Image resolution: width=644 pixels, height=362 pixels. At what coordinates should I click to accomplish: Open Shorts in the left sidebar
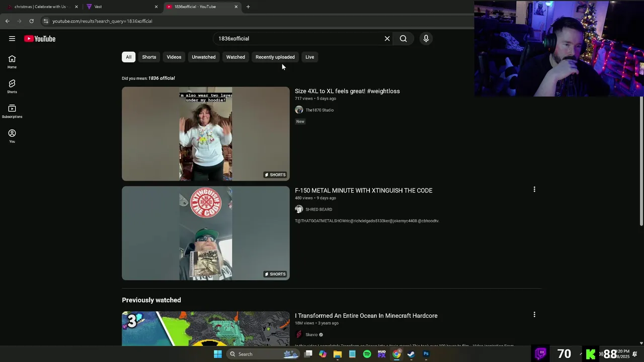(x=12, y=86)
